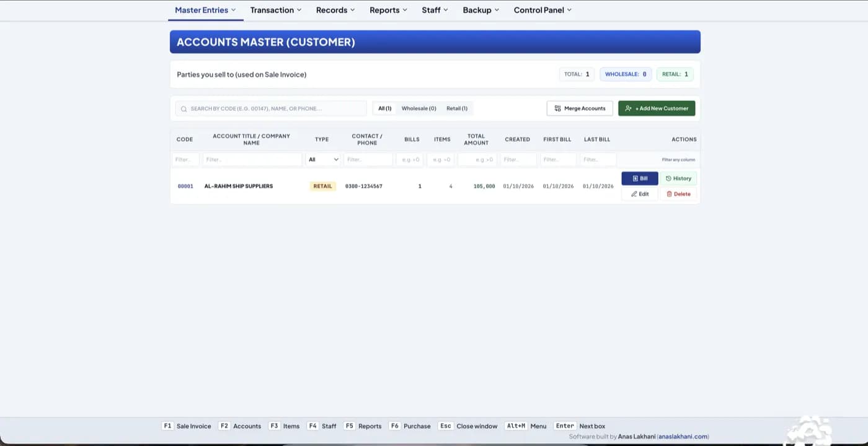Viewport: 868px width, 446px height.
Task: Open the Type filter dropdown
Action: coord(323,159)
